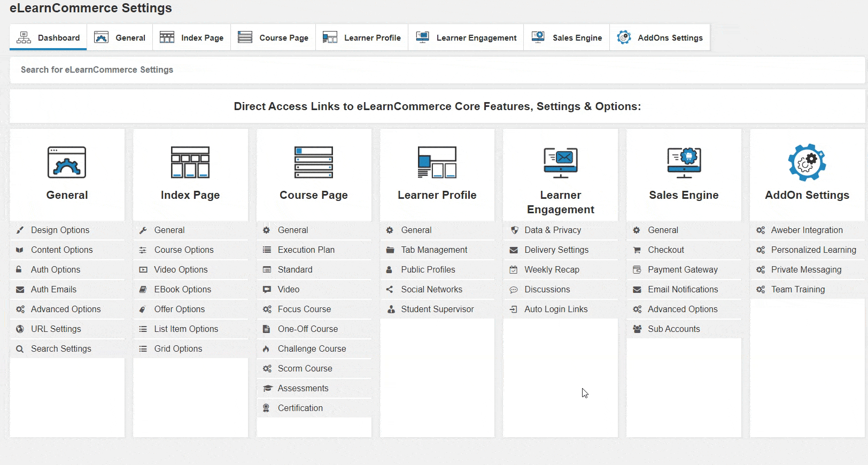The image size is (868, 465).
Task: Click the cart icon beside Checkout
Action: (x=637, y=250)
